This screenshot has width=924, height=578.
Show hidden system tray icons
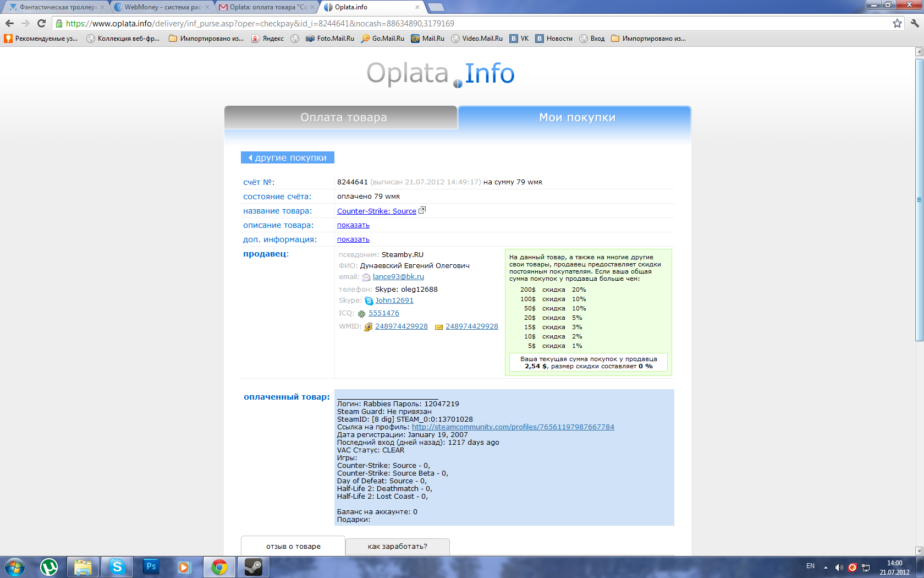click(x=826, y=567)
